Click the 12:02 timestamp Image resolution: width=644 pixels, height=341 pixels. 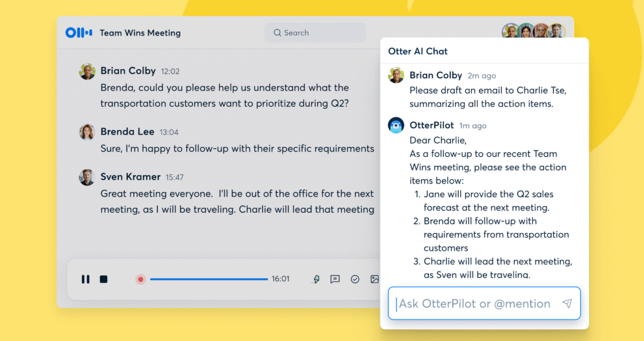(170, 72)
